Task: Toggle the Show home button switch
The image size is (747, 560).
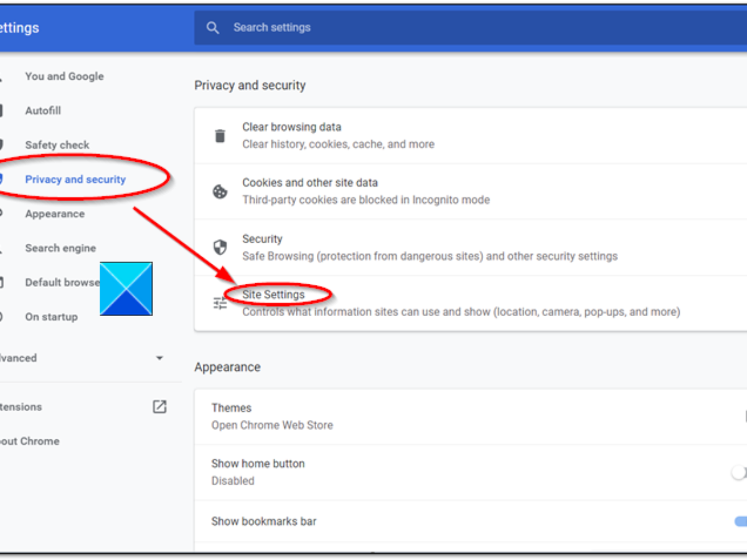Action: [x=740, y=473]
